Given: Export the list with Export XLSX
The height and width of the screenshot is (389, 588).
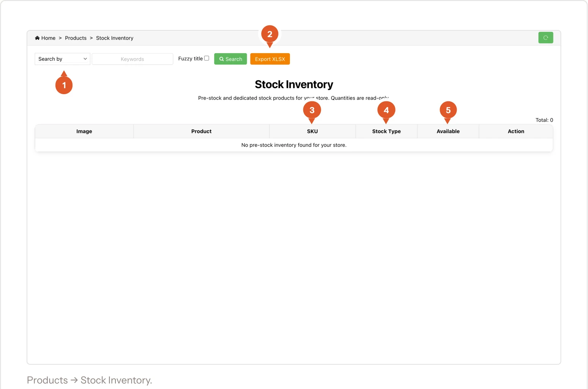Looking at the screenshot, I should [270, 59].
